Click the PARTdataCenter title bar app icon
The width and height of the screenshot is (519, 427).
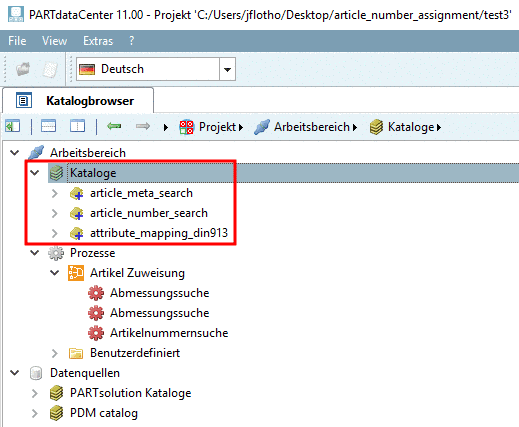[x=16, y=15]
